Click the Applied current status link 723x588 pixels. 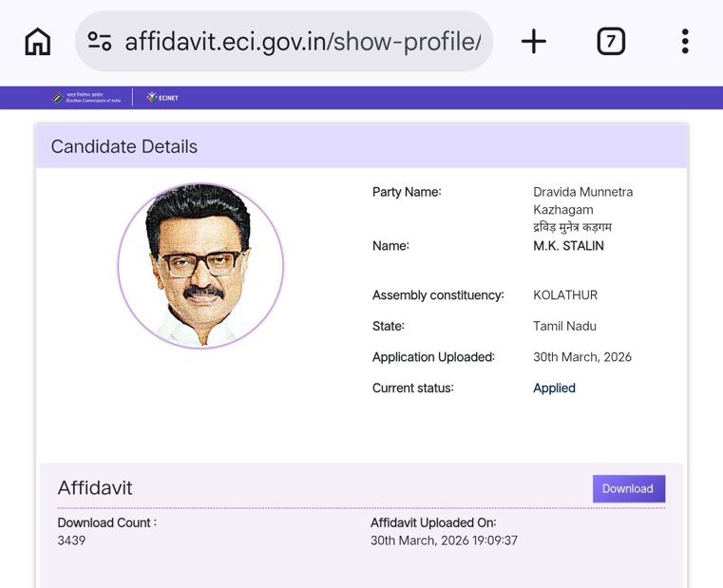[554, 388]
